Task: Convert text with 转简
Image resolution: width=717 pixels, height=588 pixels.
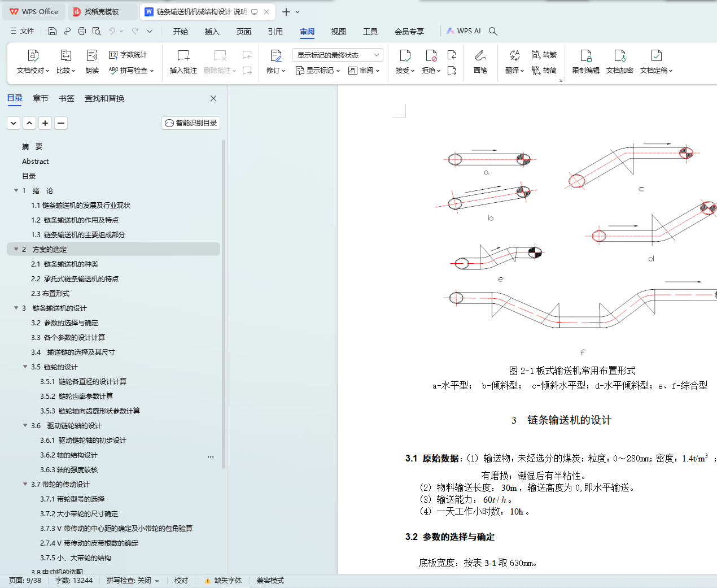Action: coord(544,71)
